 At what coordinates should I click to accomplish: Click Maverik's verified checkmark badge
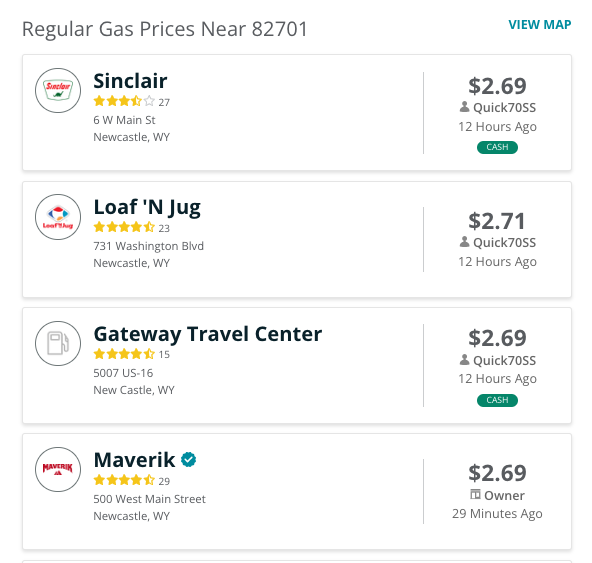click(x=188, y=460)
